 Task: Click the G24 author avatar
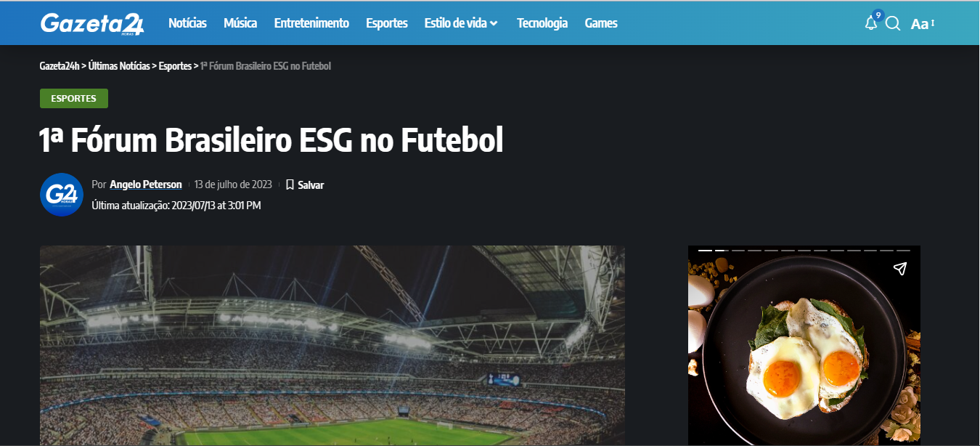(x=62, y=195)
